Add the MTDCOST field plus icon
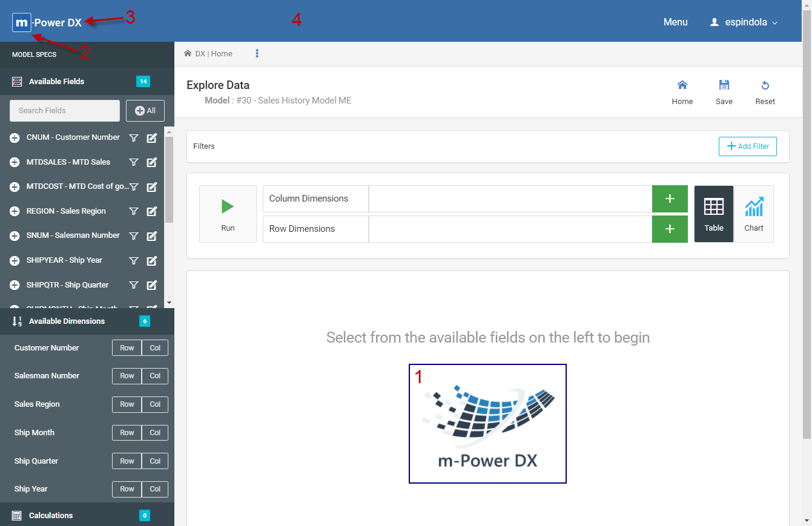The image size is (812, 526). (x=15, y=187)
